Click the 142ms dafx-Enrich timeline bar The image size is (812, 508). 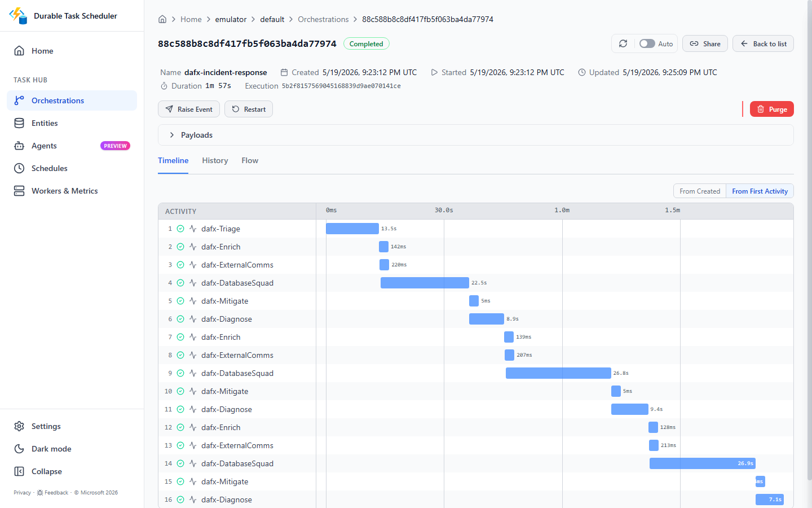383,247
